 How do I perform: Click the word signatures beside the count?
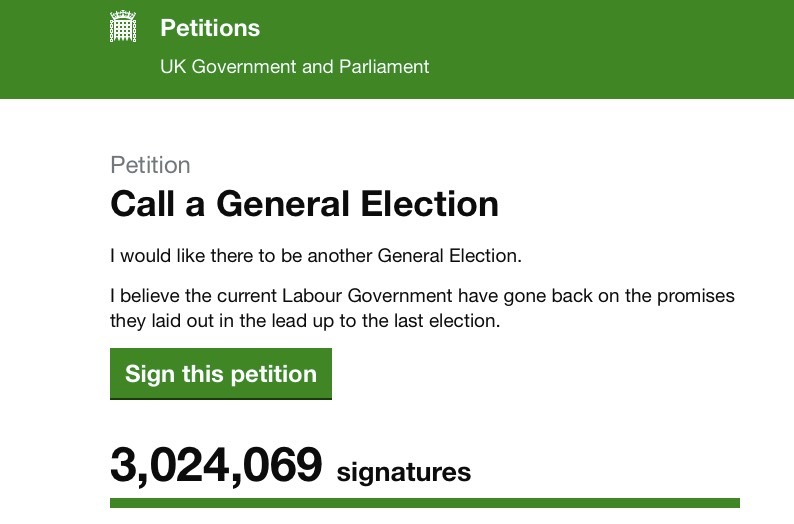404,471
